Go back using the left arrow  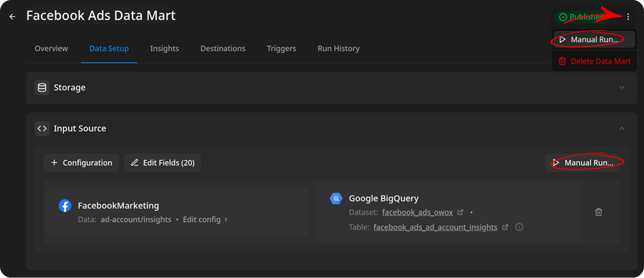tap(12, 16)
